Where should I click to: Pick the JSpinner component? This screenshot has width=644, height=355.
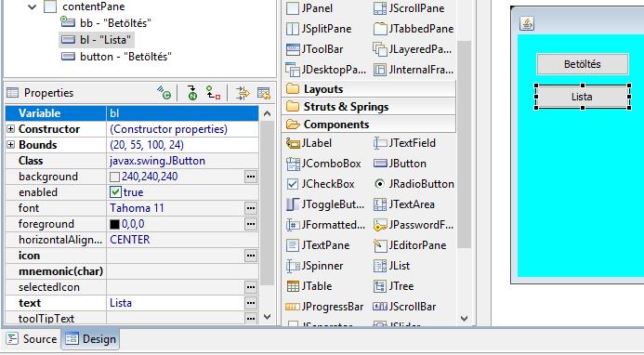click(x=315, y=266)
